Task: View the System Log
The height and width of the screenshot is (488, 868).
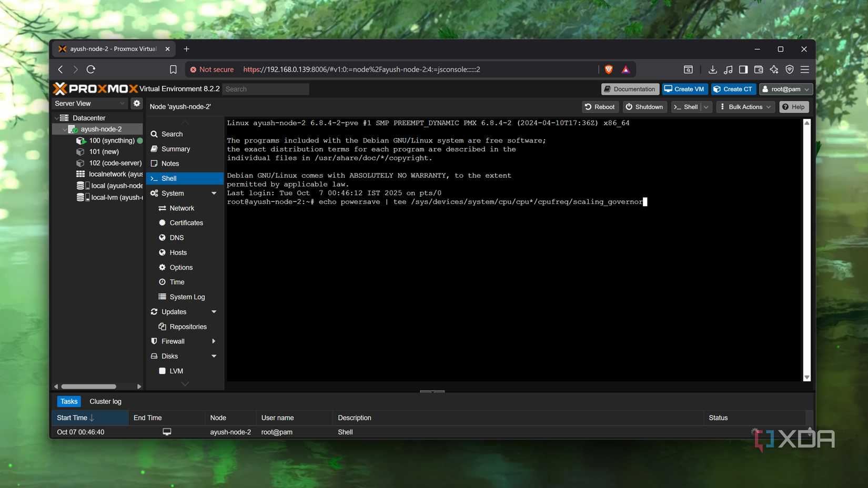Action: point(187,297)
